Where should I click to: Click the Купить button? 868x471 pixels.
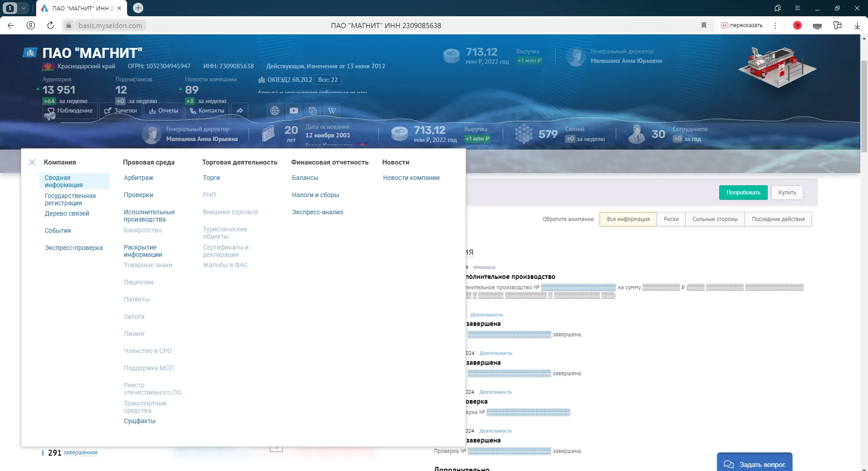coord(787,193)
